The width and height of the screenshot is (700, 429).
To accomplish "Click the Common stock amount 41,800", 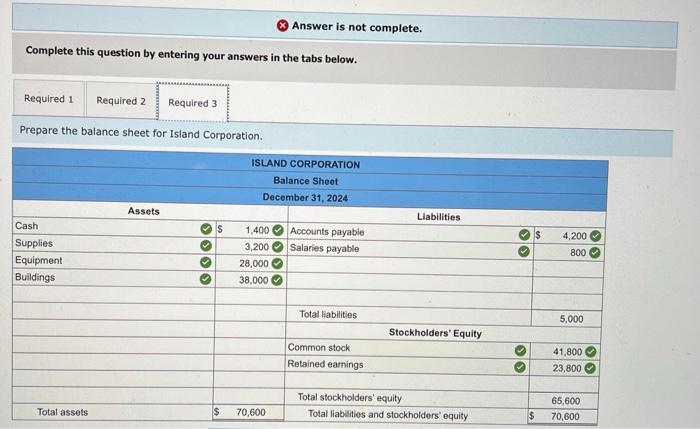I will (x=565, y=352).
